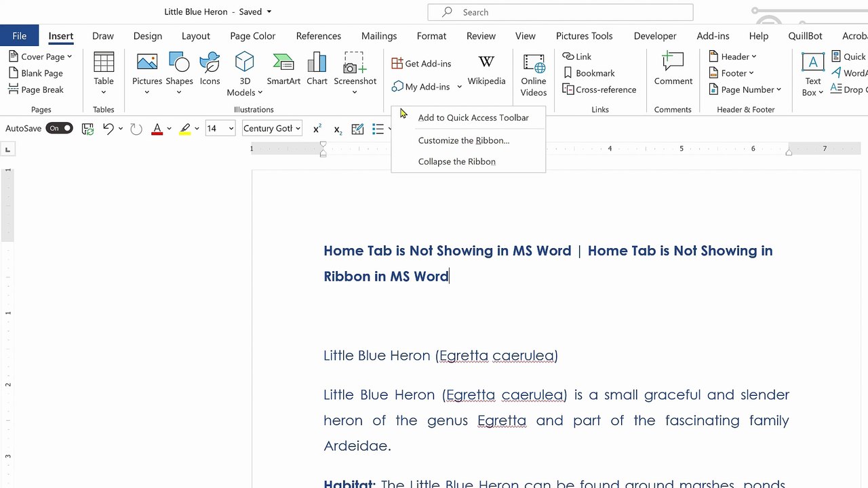Select Customize the Ribbon from context menu
This screenshot has width=868, height=488.
pyautogui.click(x=469, y=140)
